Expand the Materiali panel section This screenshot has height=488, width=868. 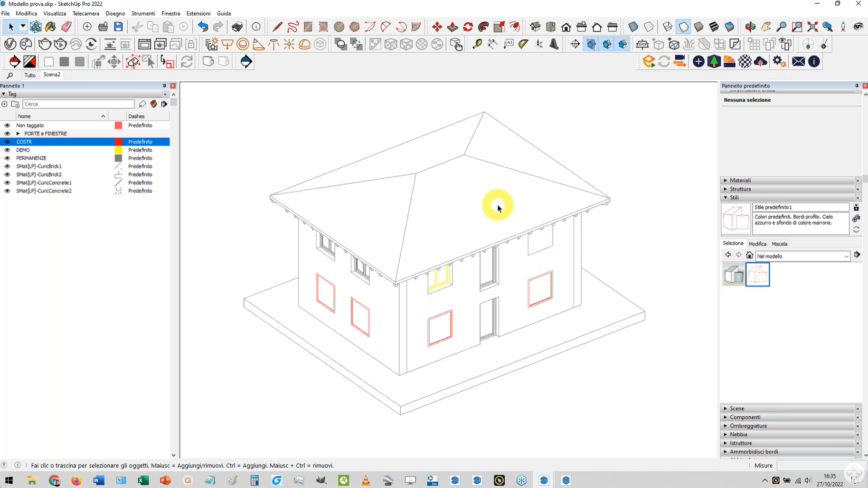tap(740, 181)
